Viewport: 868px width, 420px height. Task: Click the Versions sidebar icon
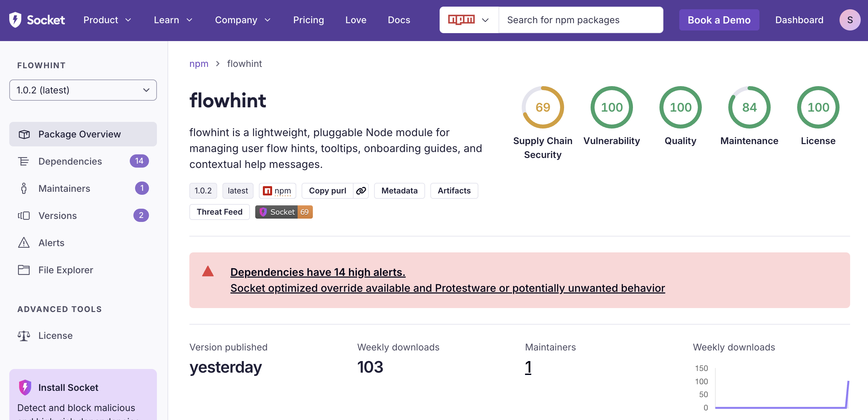(24, 215)
